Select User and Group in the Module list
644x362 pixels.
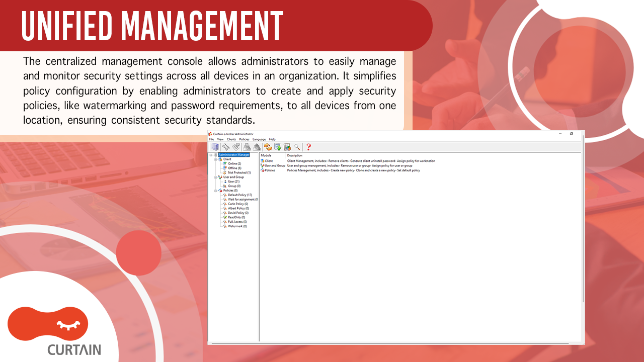(275, 165)
